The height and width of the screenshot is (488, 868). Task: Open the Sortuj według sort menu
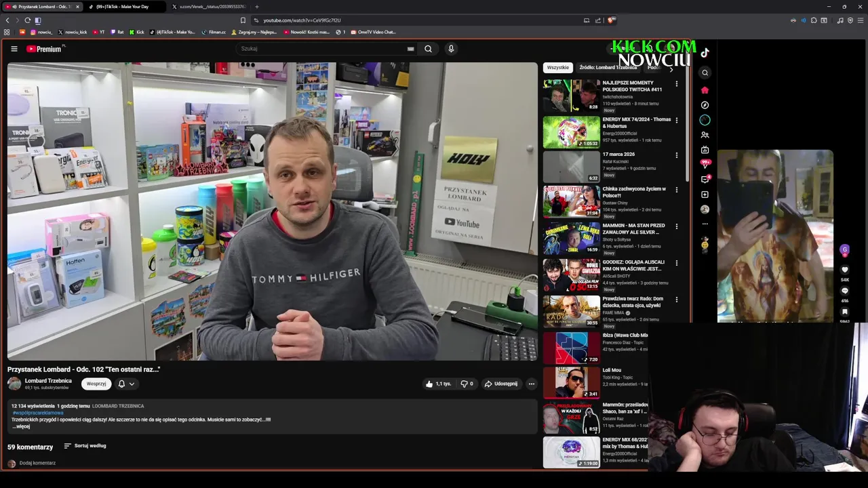(x=85, y=446)
